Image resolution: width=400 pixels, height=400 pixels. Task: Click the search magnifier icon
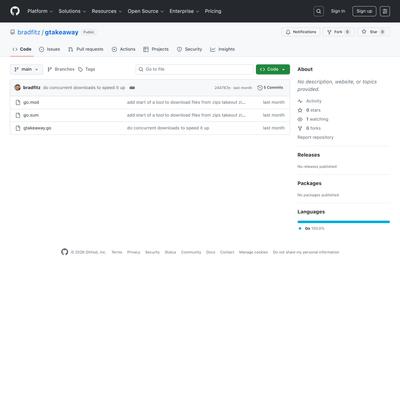(318, 11)
